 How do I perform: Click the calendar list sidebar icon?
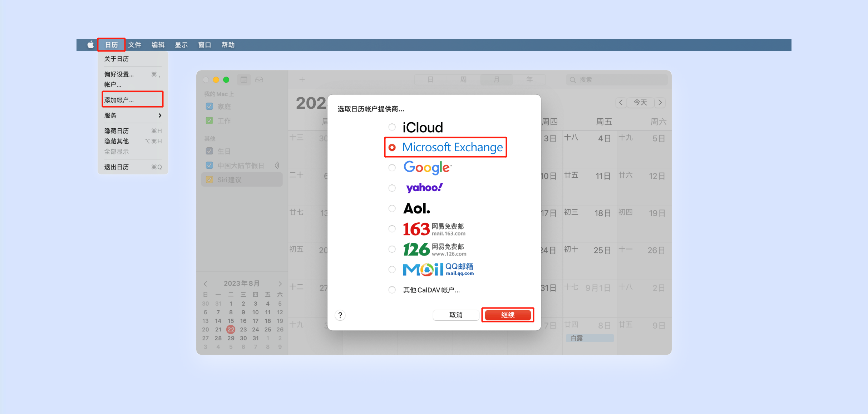(x=244, y=80)
